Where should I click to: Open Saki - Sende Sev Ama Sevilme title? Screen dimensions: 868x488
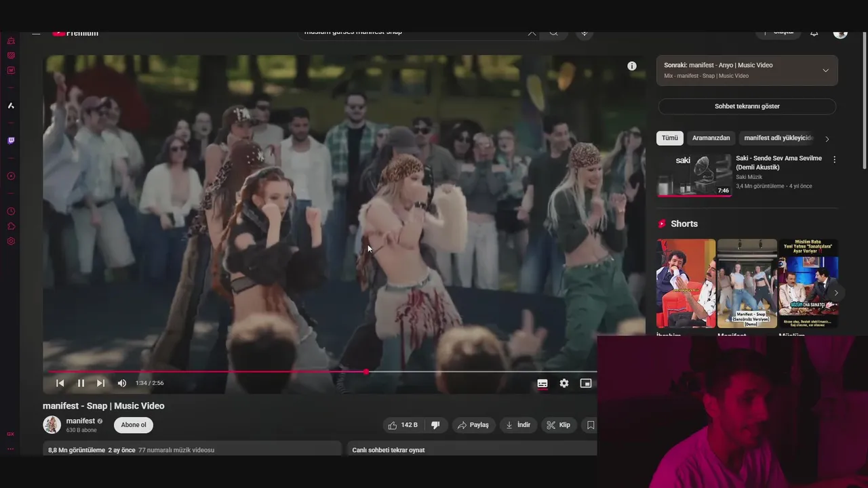tap(778, 163)
